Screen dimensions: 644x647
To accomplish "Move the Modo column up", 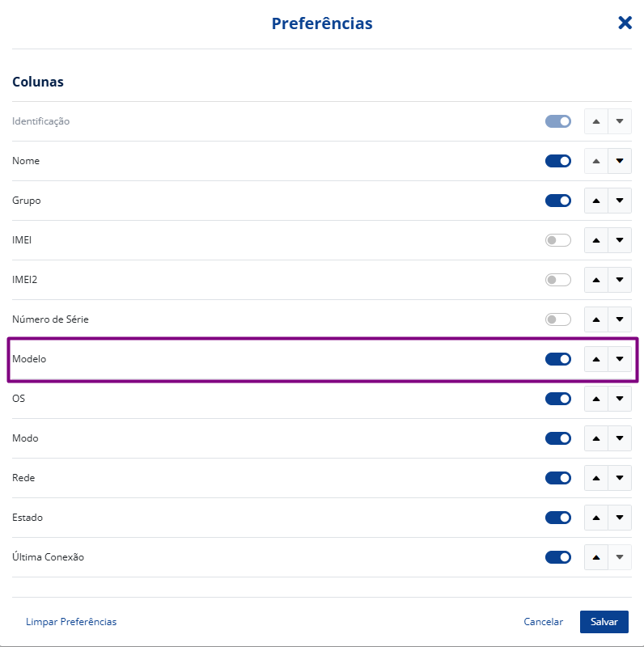I will click(x=596, y=438).
